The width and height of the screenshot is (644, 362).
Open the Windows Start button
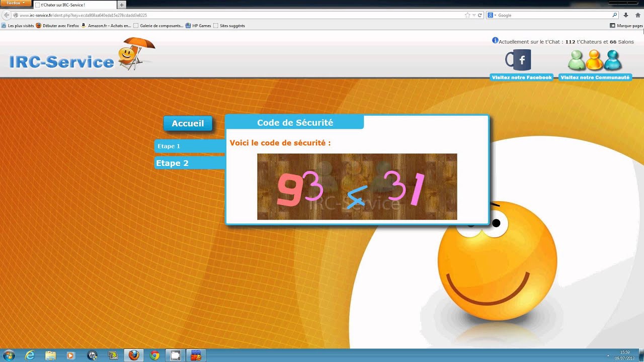[9, 355]
